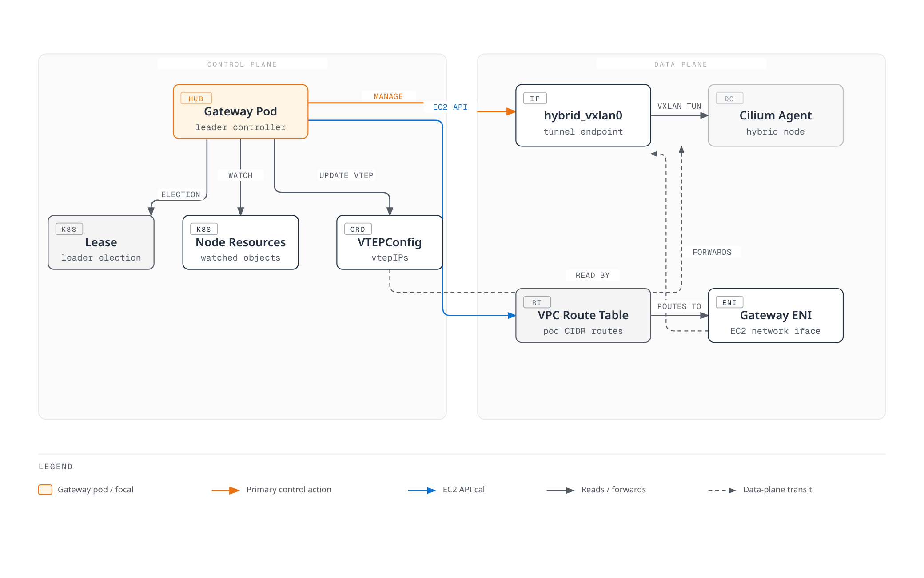Viewport: 924px width, 578px height.
Task: Select the Node Resources box
Action: coord(240,242)
